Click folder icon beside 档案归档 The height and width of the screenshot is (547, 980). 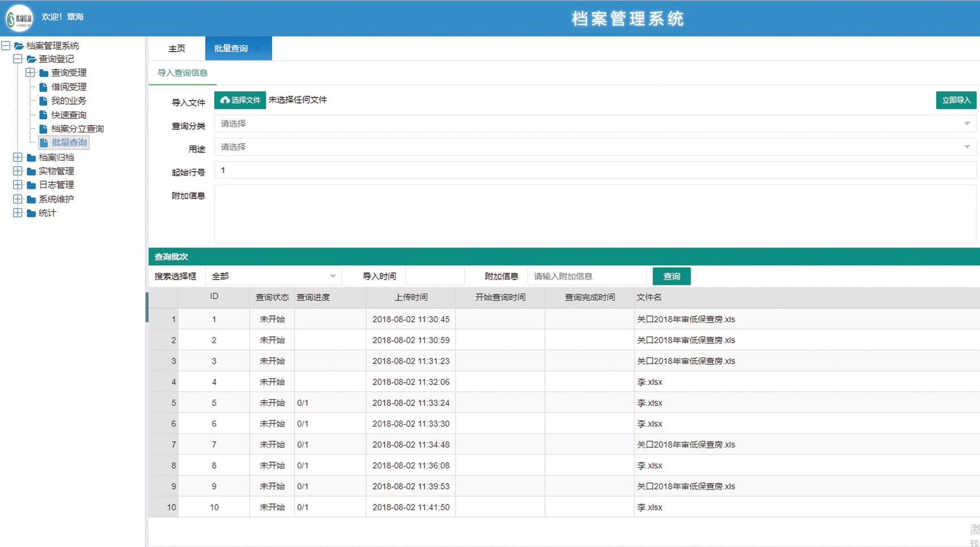pyautogui.click(x=31, y=158)
